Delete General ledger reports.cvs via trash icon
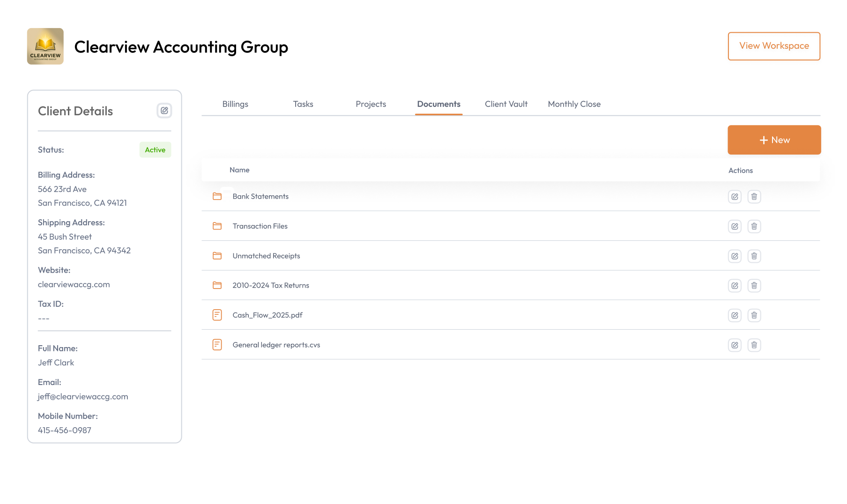 [x=754, y=345]
